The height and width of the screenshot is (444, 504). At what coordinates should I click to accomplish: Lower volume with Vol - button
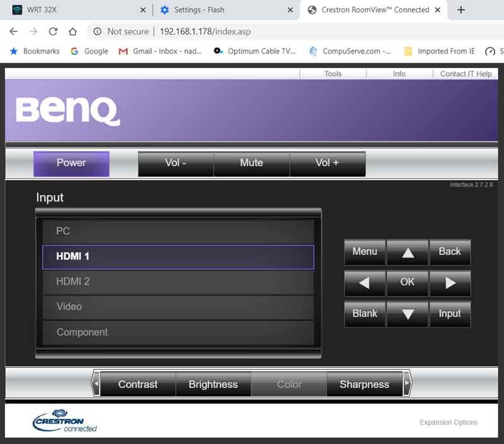pyautogui.click(x=176, y=164)
